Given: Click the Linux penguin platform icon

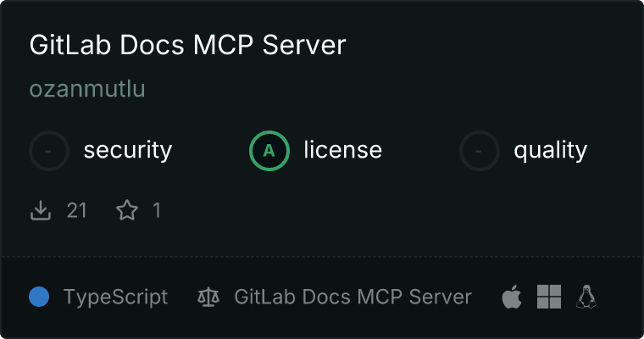Looking at the screenshot, I should coord(586,297).
